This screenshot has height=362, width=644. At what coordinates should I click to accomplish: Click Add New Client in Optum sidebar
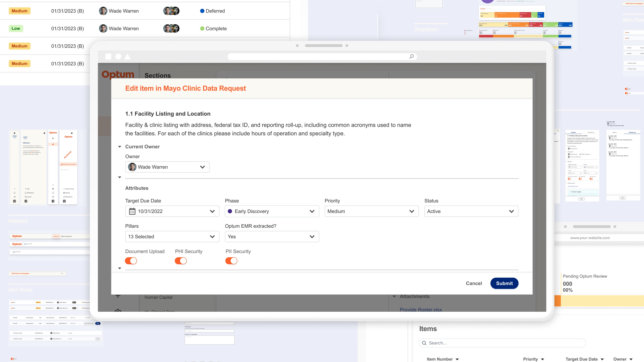68,189
